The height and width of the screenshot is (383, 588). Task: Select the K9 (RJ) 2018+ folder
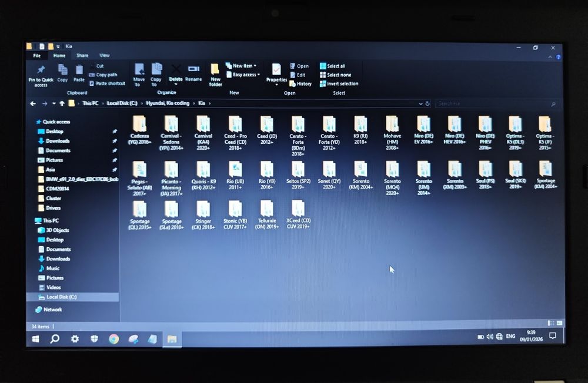(x=360, y=130)
